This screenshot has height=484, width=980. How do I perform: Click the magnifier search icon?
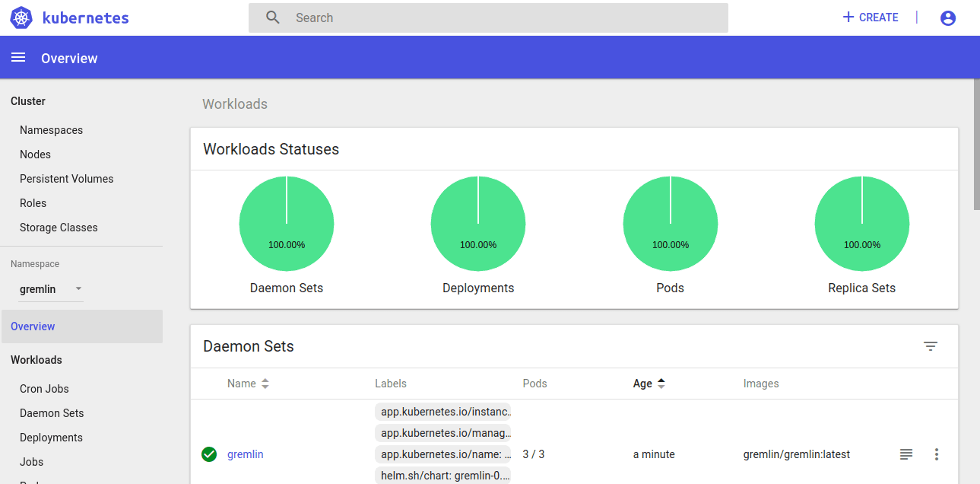point(273,18)
